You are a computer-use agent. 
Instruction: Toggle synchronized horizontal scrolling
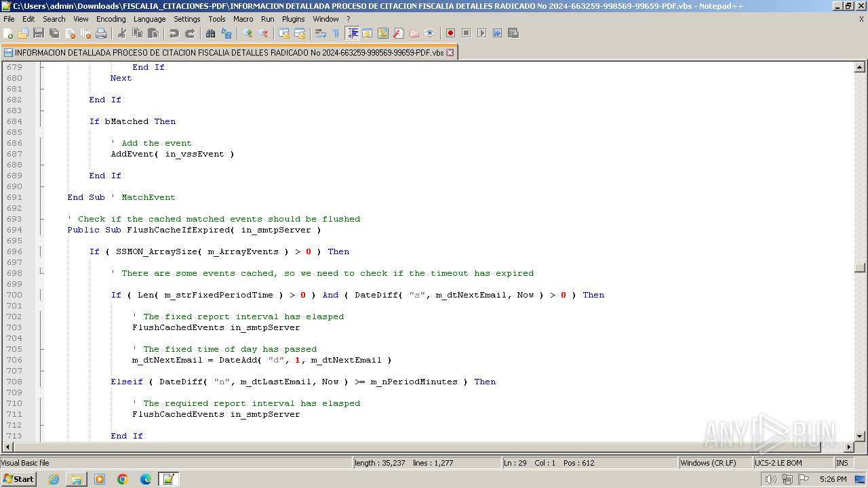(300, 33)
